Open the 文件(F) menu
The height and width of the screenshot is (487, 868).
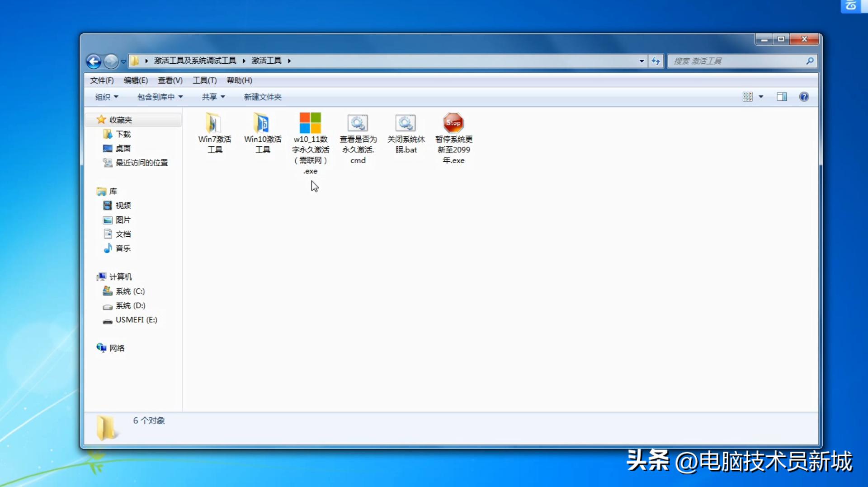[x=102, y=80]
